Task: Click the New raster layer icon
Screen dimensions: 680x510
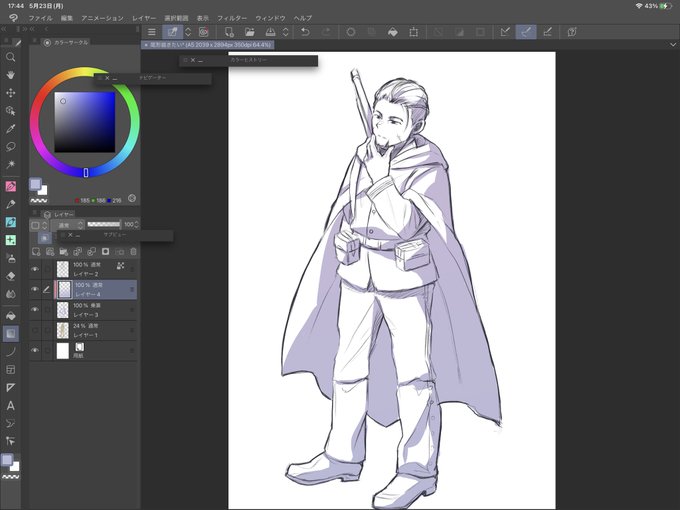Action: tap(36, 252)
